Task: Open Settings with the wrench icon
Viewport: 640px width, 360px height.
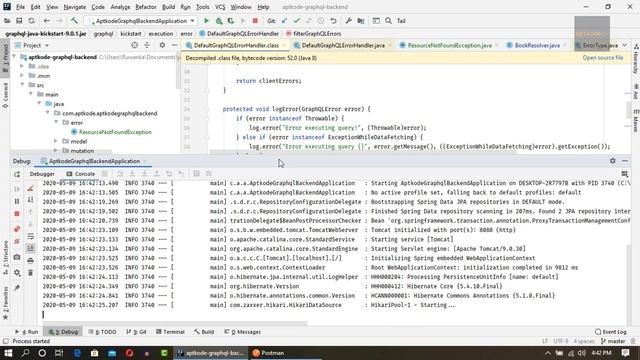Action: click(x=348, y=21)
